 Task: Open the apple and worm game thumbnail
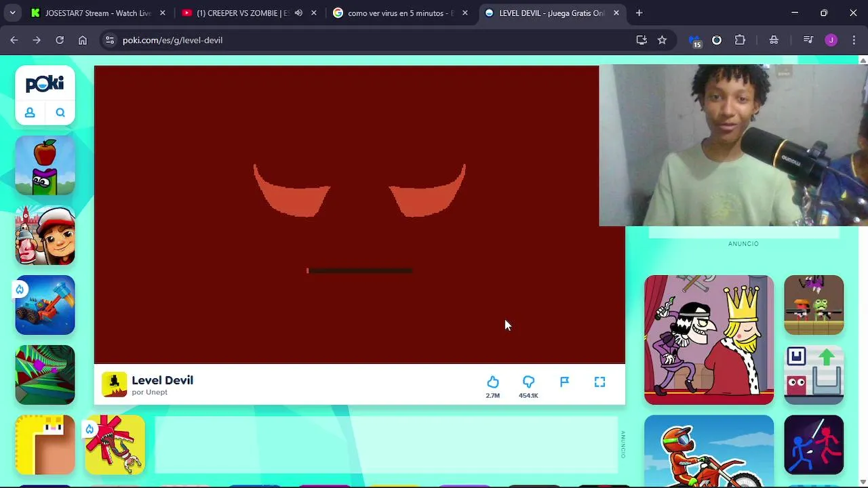[x=45, y=165]
